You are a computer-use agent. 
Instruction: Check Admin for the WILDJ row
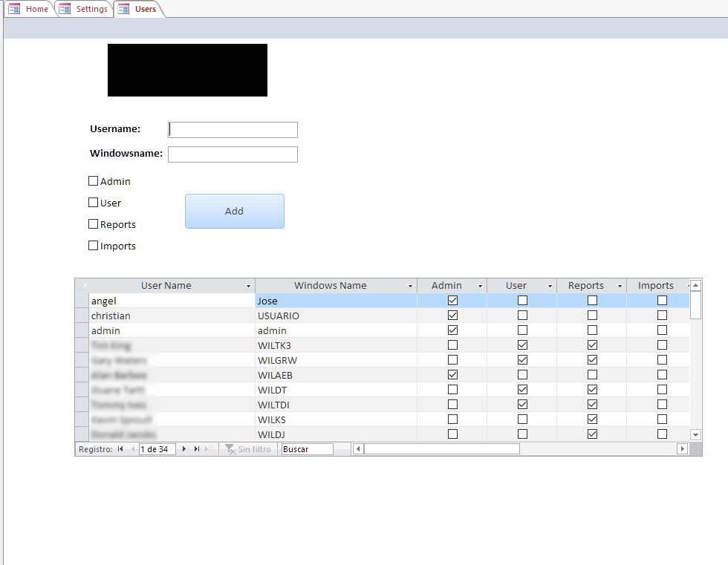(452, 434)
